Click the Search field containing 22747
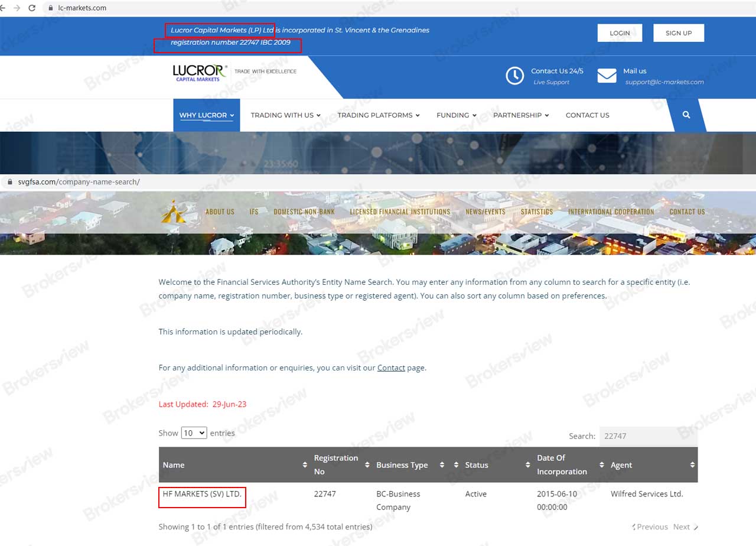756x546 pixels. (x=648, y=436)
